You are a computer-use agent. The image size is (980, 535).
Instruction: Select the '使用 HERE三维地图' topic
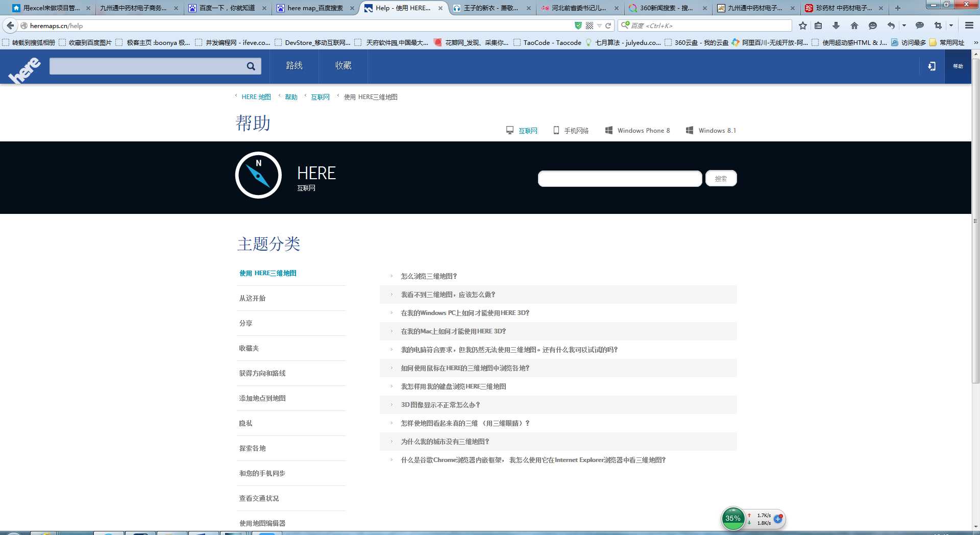point(267,273)
